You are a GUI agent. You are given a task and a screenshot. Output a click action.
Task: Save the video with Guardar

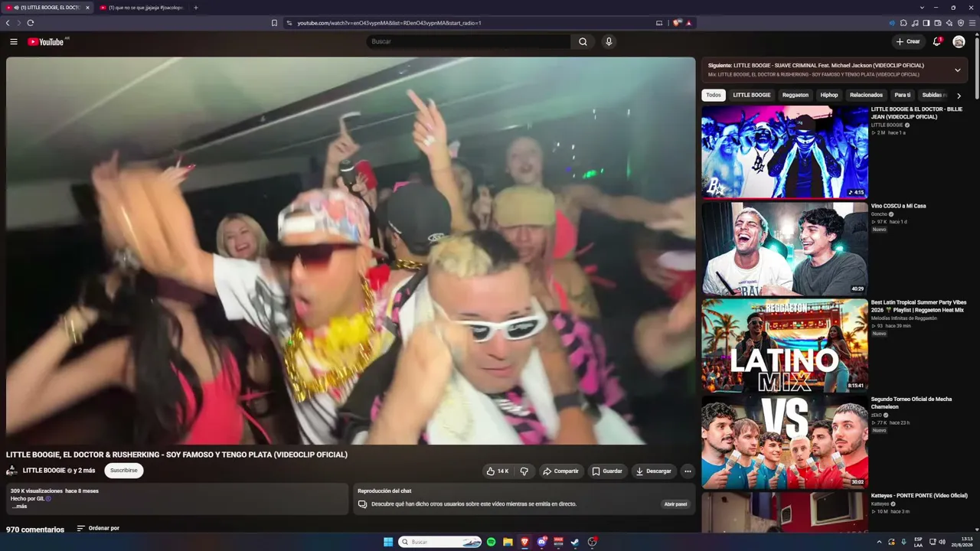click(x=607, y=471)
